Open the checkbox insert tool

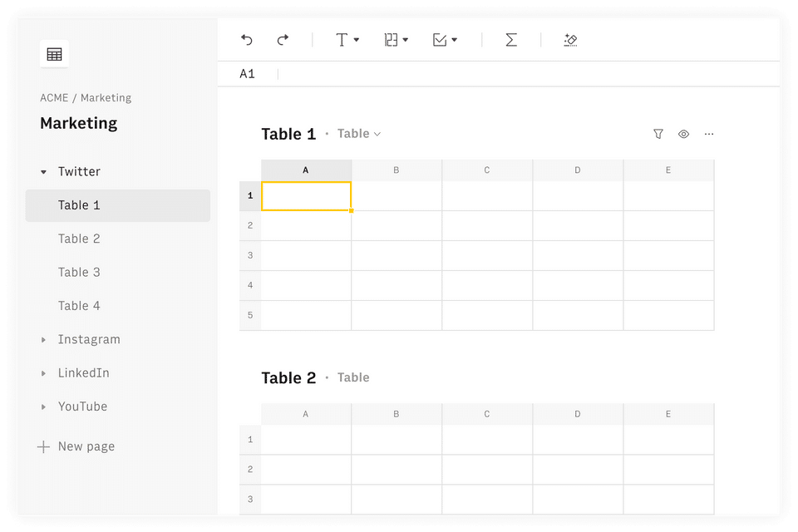tap(445, 40)
